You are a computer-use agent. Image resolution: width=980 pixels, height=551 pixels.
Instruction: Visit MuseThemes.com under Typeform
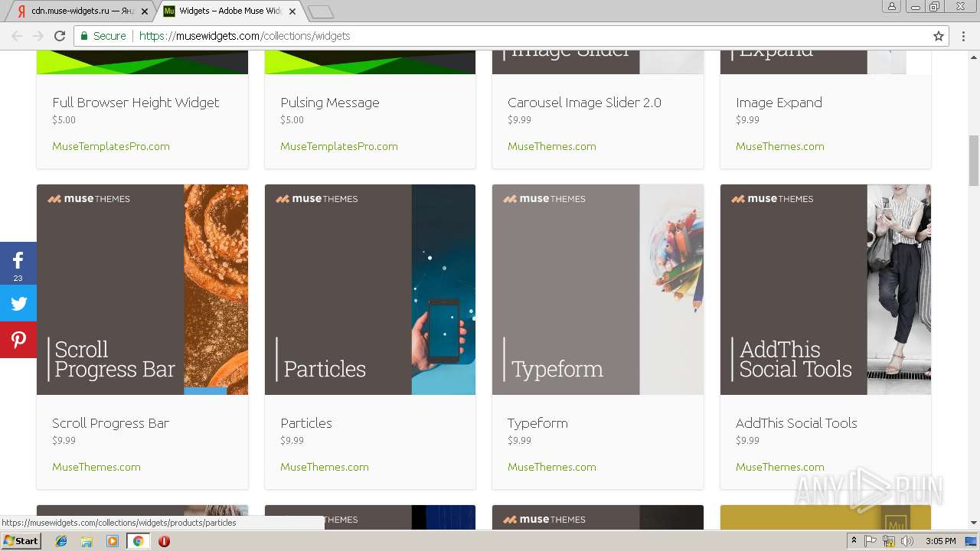click(x=552, y=467)
